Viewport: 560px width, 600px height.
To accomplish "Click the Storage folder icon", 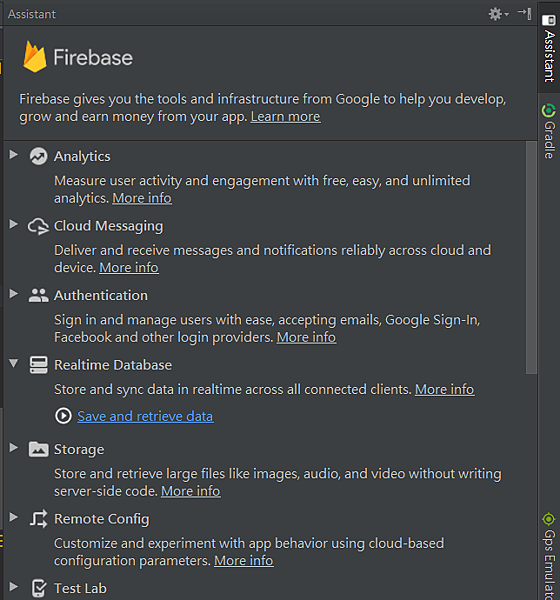I will coord(39,449).
